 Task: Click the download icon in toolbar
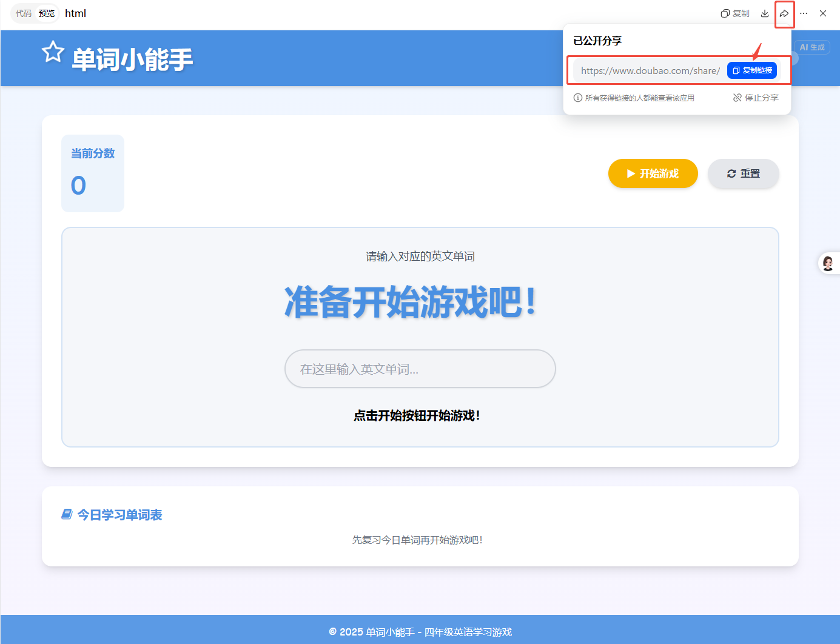pos(765,13)
